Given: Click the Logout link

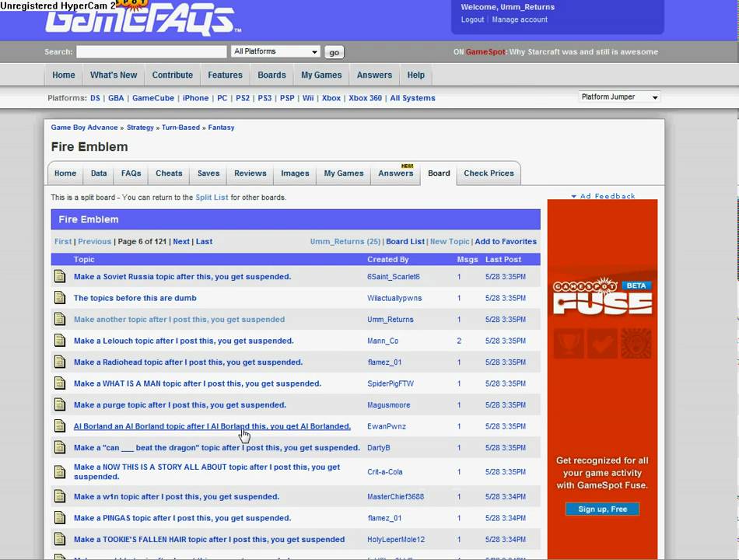Looking at the screenshot, I should (472, 19).
